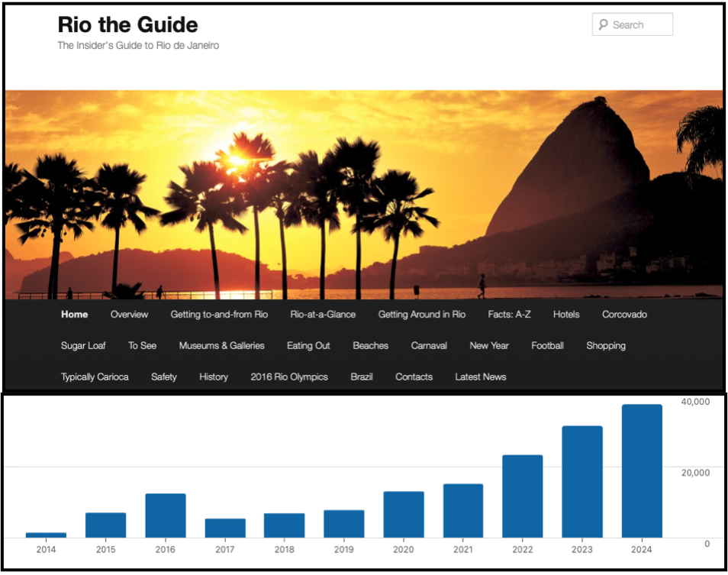This screenshot has width=728, height=575.
Task: Open the Overview page
Action: tap(129, 315)
